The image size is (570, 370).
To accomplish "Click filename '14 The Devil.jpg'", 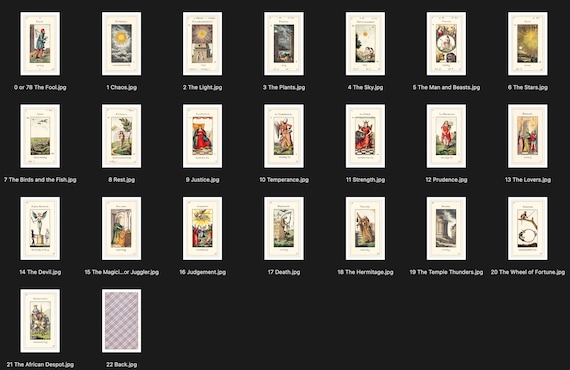I will click(40, 272).
